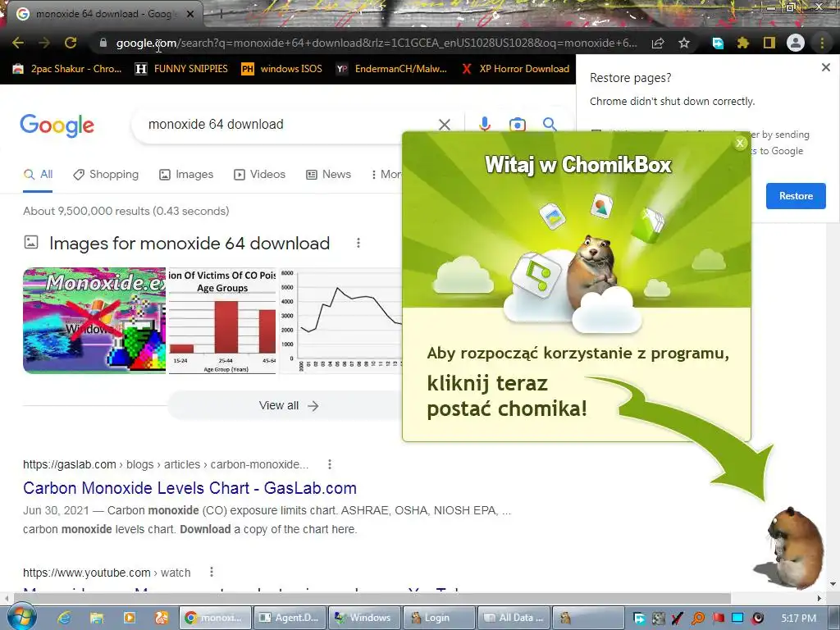Open EndermanCH/Malw... bookmark
This screenshot has width=840, height=630.
pyautogui.click(x=391, y=69)
